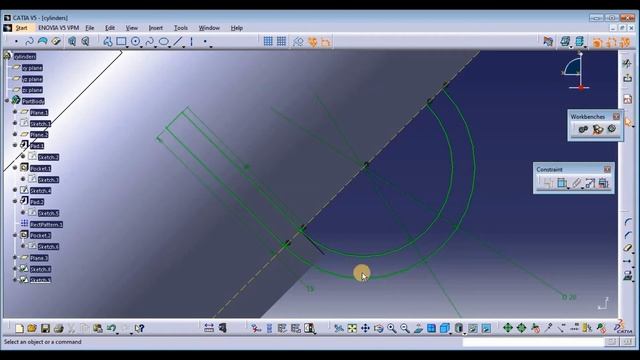Toggle Snap to Point
The height and width of the screenshot is (360, 640).
pyautogui.click(x=281, y=41)
